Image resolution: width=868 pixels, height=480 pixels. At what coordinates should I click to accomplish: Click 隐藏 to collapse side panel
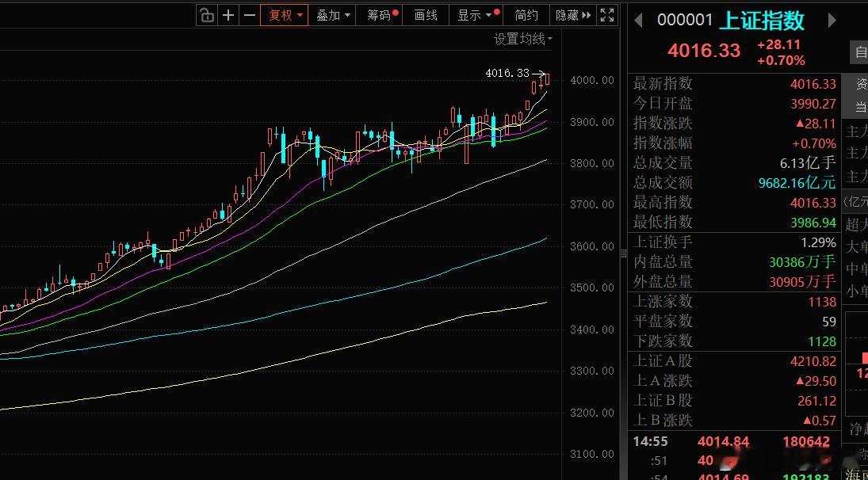573,15
